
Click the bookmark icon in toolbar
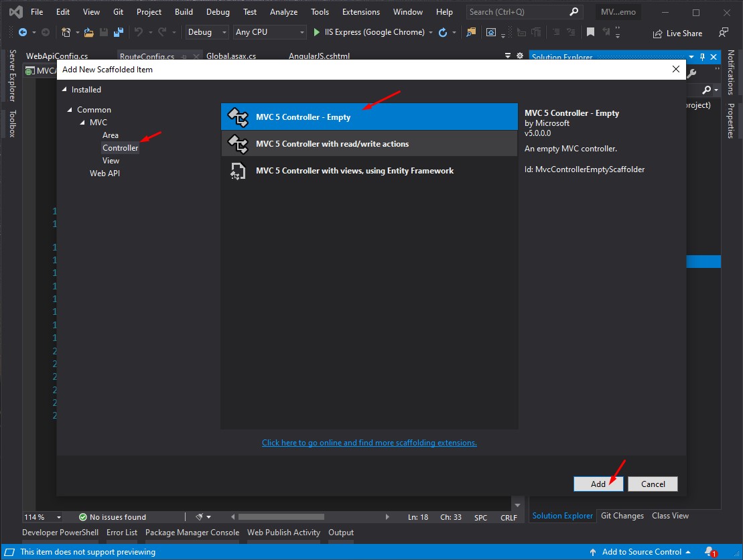tap(590, 32)
